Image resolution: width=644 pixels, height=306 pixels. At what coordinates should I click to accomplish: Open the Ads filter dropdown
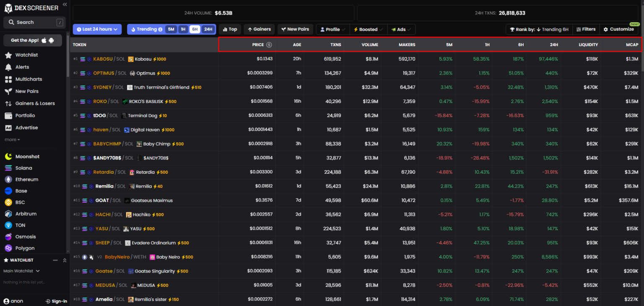tap(401, 29)
